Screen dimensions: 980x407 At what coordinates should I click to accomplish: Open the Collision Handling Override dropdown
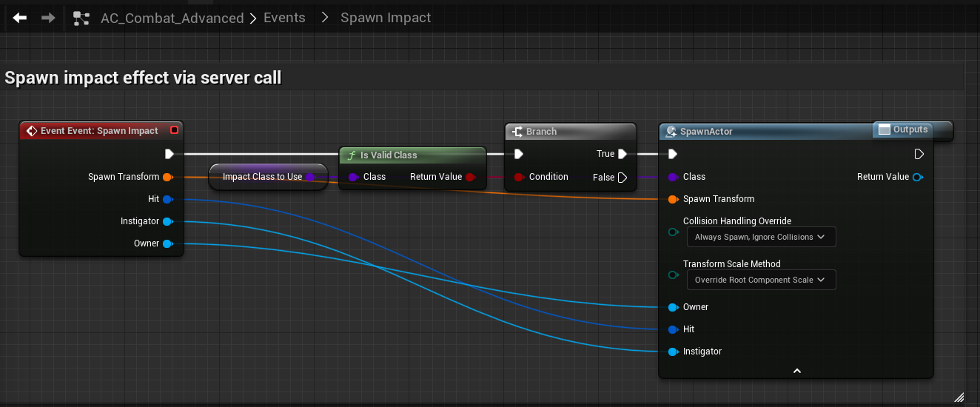pos(761,237)
